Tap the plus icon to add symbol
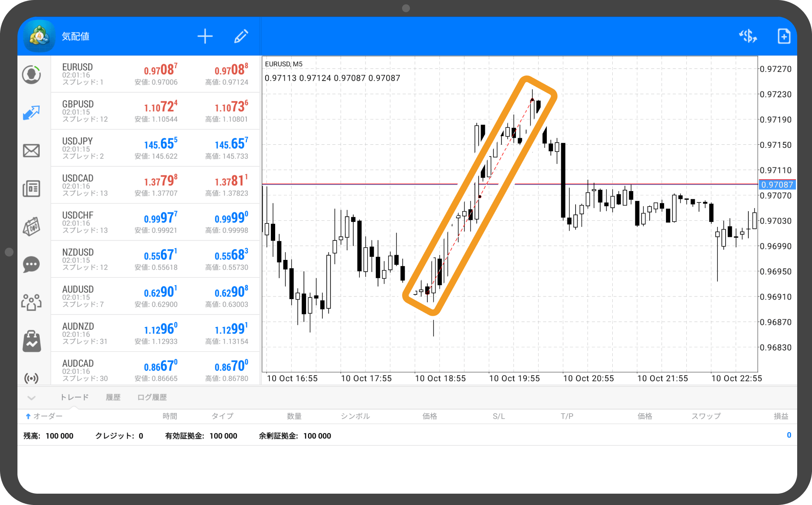This screenshot has width=812, height=505. tap(205, 36)
